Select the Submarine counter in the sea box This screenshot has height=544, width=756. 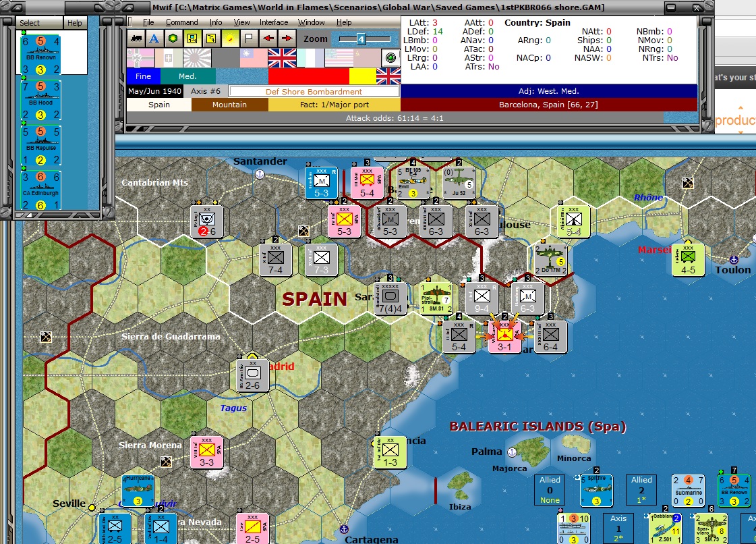tap(688, 490)
